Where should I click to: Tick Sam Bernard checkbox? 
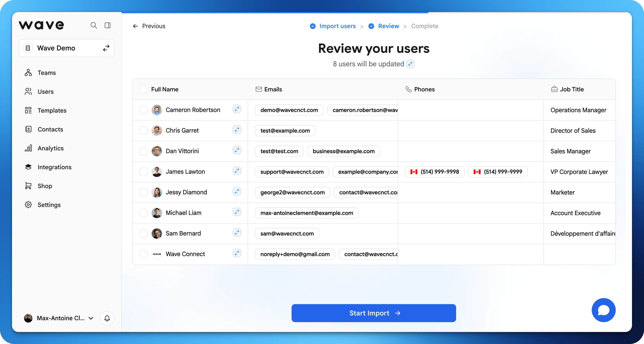[x=144, y=233]
